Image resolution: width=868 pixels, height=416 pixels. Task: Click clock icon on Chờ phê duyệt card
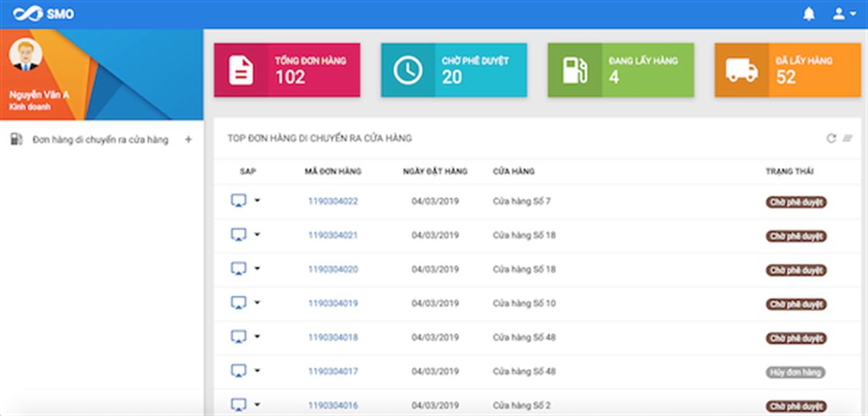tap(408, 70)
